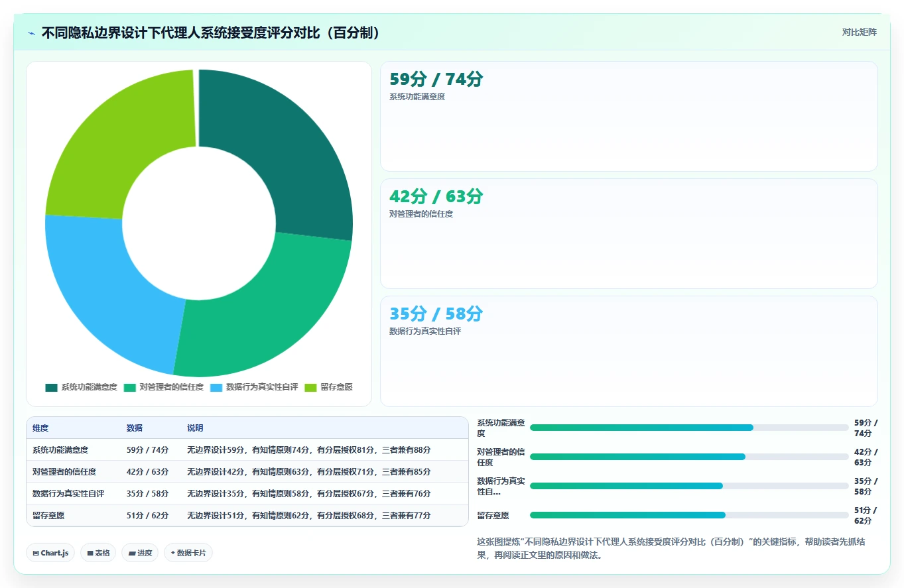Viewport: 904px width, 588px height.
Task: Click the 对管理者的信任度 progress bar
Action: tap(689, 457)
